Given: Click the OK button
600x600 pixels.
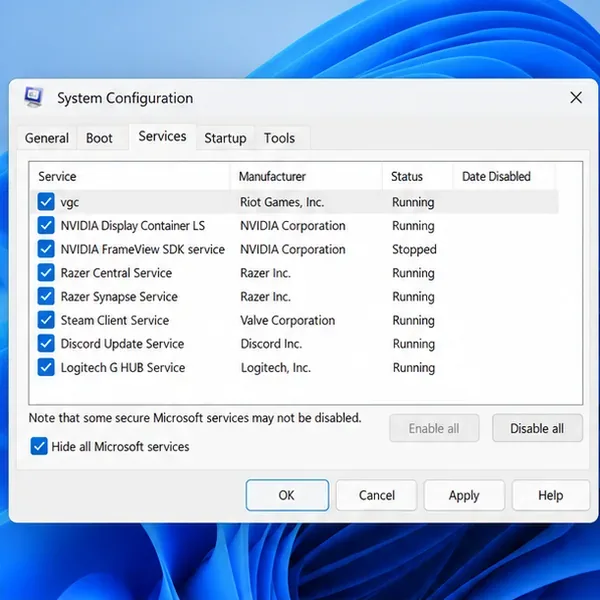Looking at the screenshot, I should pyautogui.click(x=287, y=495).
